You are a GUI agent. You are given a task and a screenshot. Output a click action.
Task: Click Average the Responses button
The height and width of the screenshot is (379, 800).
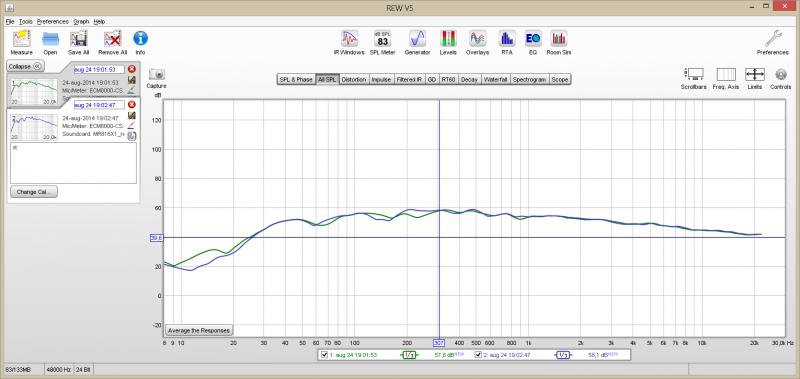click(x=199, y=330)
